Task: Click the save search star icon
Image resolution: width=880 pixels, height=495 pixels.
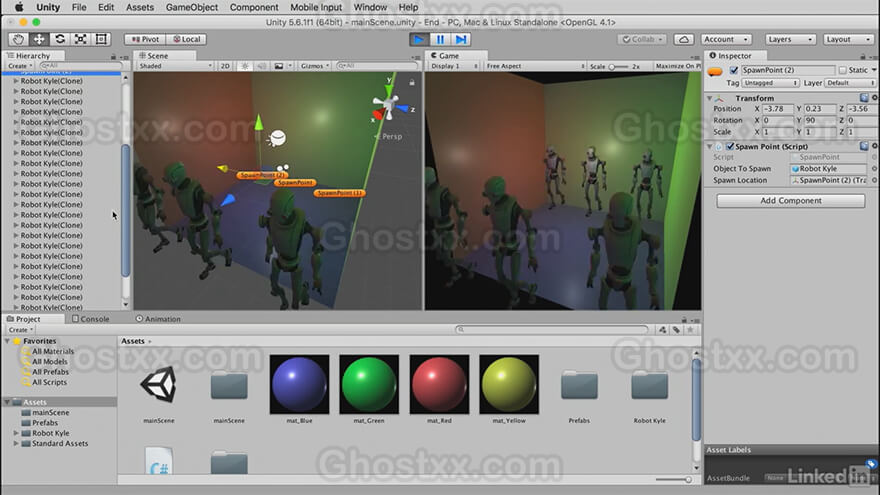Action: (690, 329)
